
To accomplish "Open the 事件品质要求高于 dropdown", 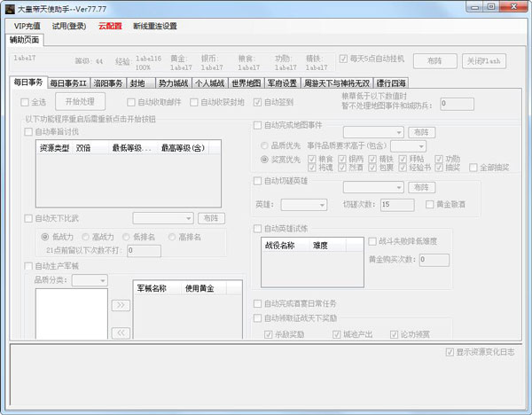I will click(408, 146).
